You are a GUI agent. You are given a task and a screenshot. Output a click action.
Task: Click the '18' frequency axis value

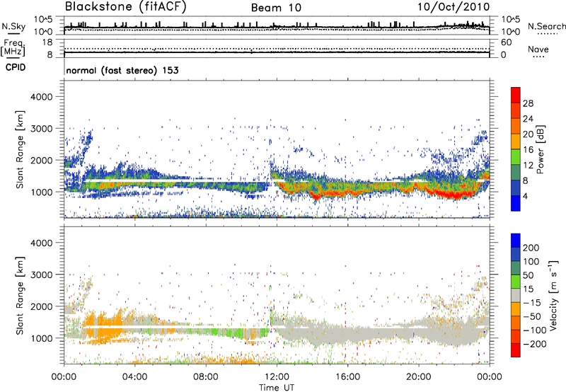(47, 42)
